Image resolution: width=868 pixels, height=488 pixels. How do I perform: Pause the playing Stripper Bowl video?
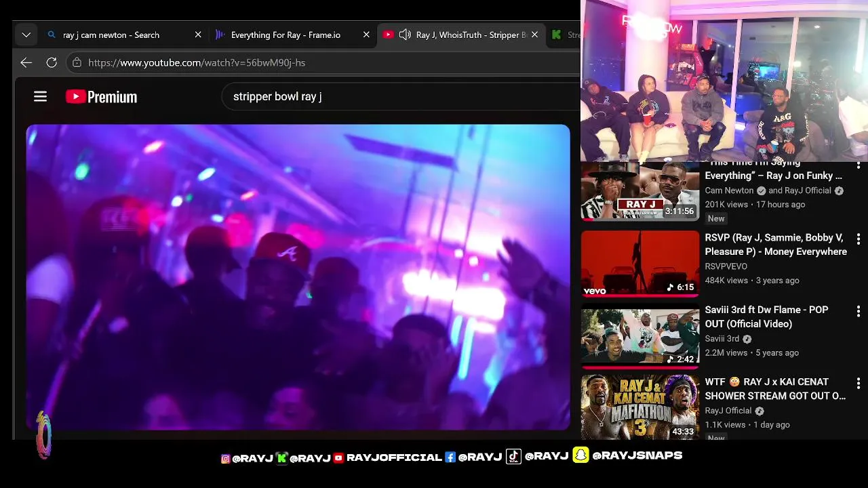(x=298, y=277)
